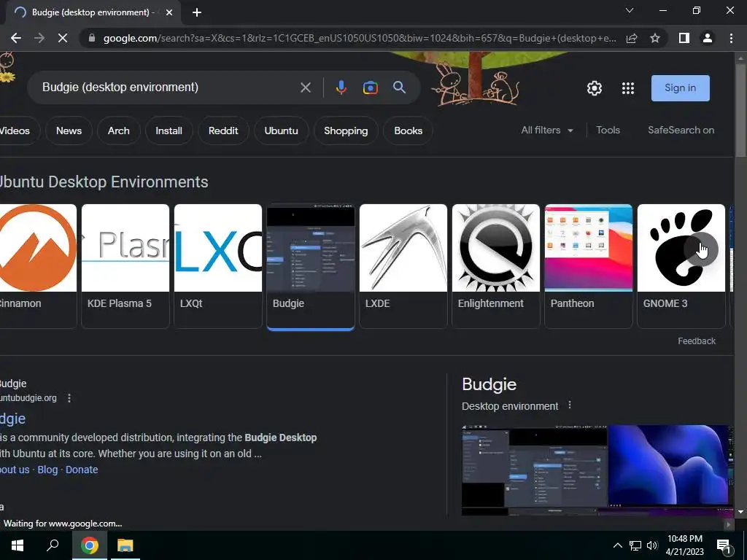Image resolution: width=747 pixels, height=560 pixels.
Task: Select the Budgie carousel card
Action: [311, 266]
